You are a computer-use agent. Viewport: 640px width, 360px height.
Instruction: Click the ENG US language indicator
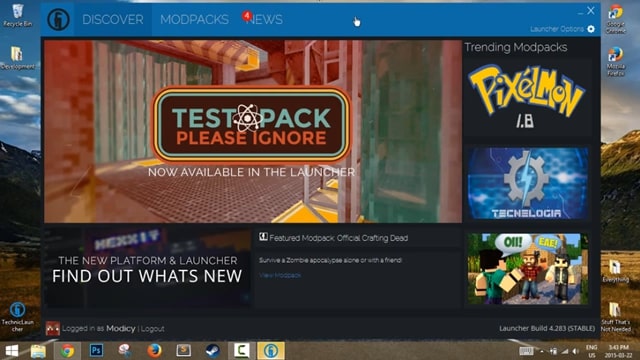pos(591,351)
